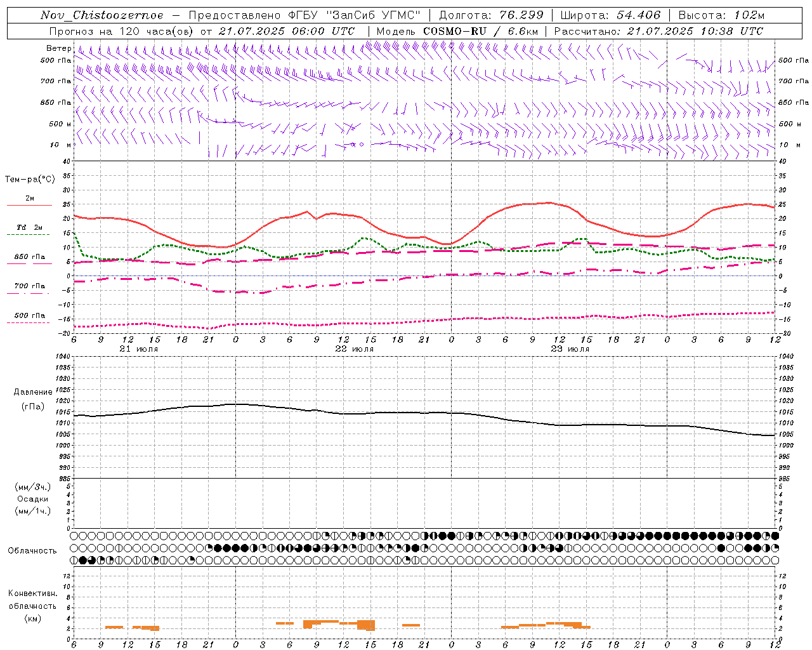Click the Конвективн. label

point(32,594)
